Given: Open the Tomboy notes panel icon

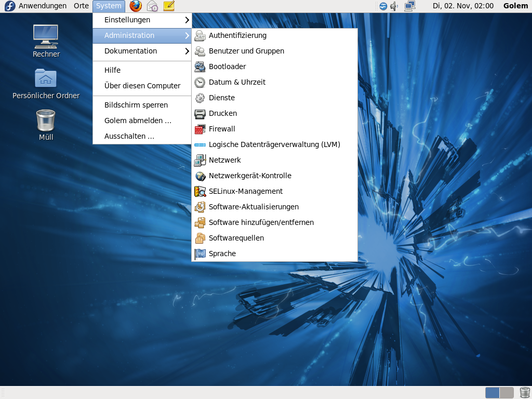Looking at the screenshot, I should (x=167, y=6).
